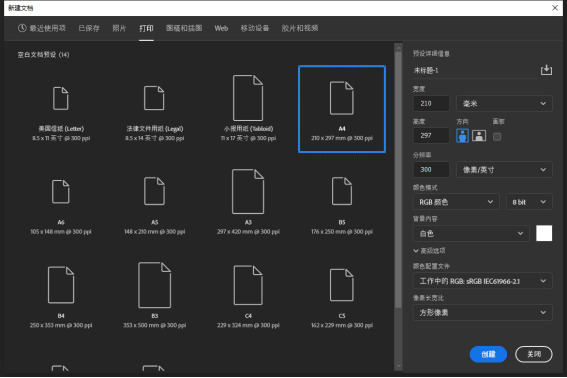567x378 pixels.
Task: Open the 8 bit depth dropdown
Action: pos(529,202)
